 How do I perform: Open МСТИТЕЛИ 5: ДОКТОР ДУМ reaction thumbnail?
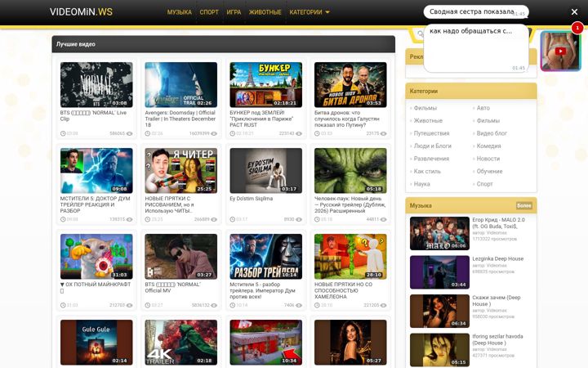click(x=96, y=170)
